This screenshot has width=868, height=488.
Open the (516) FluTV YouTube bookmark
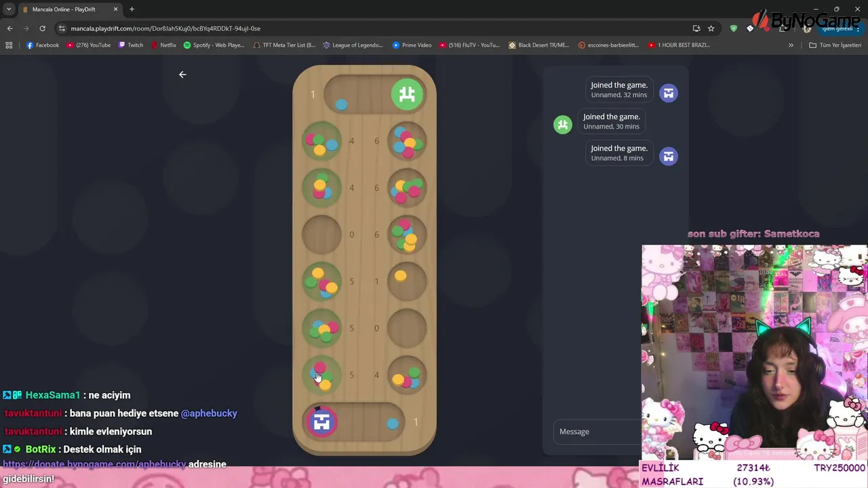[469, 45]
